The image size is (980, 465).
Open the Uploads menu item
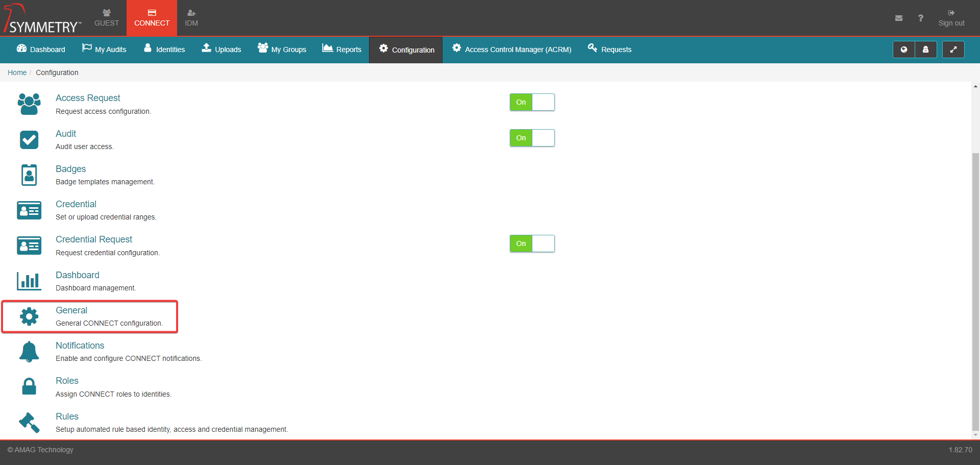tap(222, 50)
